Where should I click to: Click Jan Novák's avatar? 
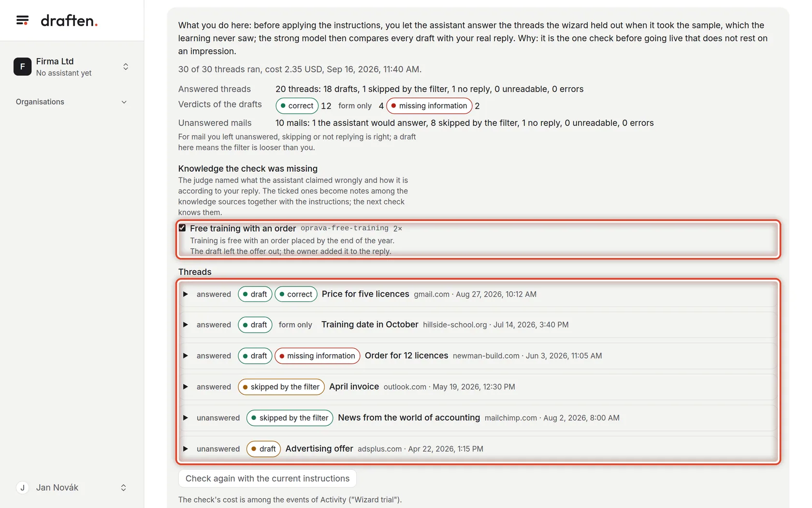coord(22,488)
